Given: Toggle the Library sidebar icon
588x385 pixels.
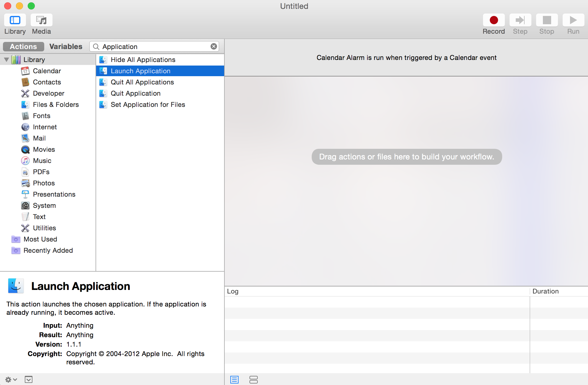Looking at the screenshot, I should tap(15, 20).
